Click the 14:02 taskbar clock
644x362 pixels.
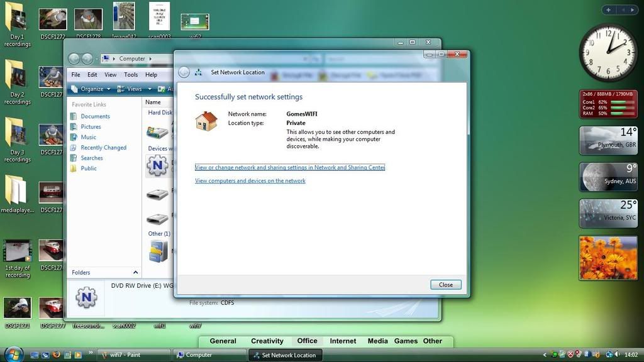[x=631, y=355]
